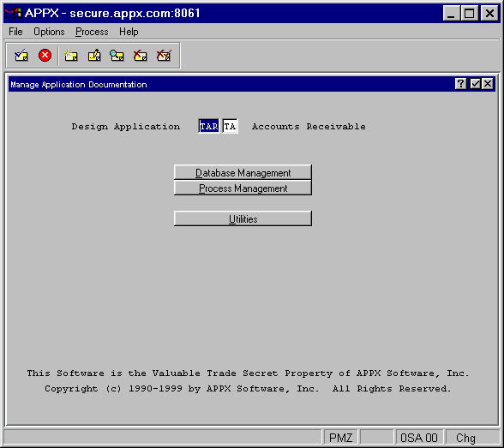
Task: Open the File menu
Action: coord(15,32)
